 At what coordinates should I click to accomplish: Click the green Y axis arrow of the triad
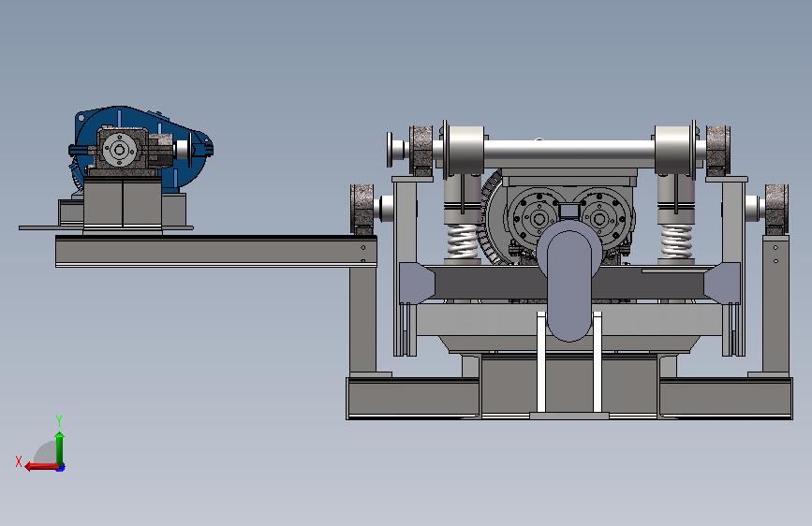point(60,447)
